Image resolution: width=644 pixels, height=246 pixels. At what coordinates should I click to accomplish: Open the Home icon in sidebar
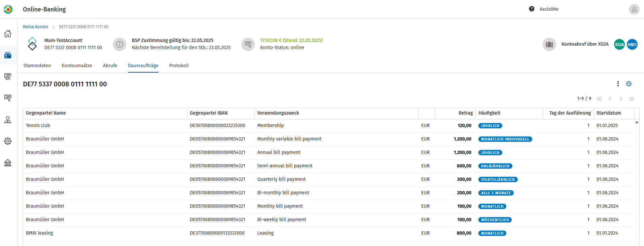[x=8, y=34]
